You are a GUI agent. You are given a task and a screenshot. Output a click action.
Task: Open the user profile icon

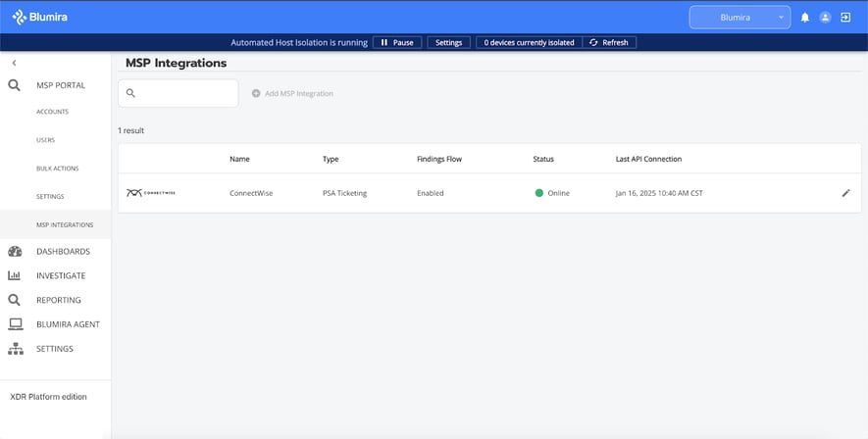[825, 18]
